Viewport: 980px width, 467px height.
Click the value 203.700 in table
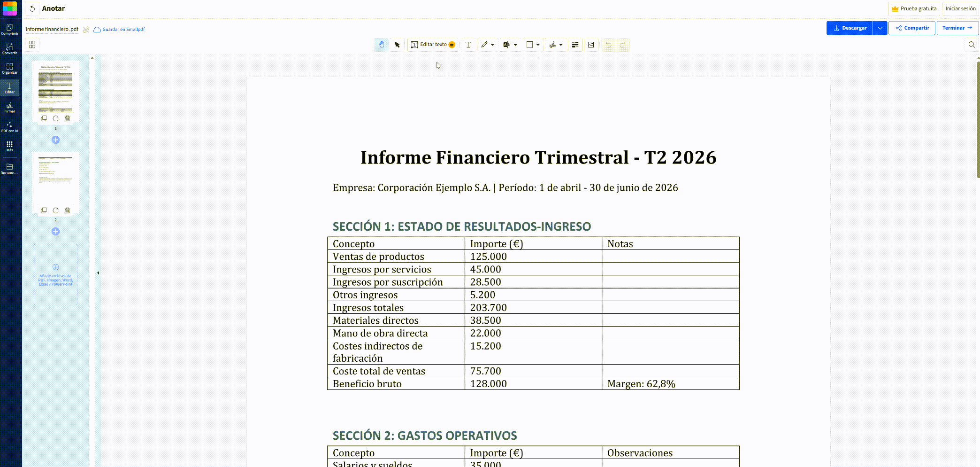pyautogui.click(x=488, y=308)
